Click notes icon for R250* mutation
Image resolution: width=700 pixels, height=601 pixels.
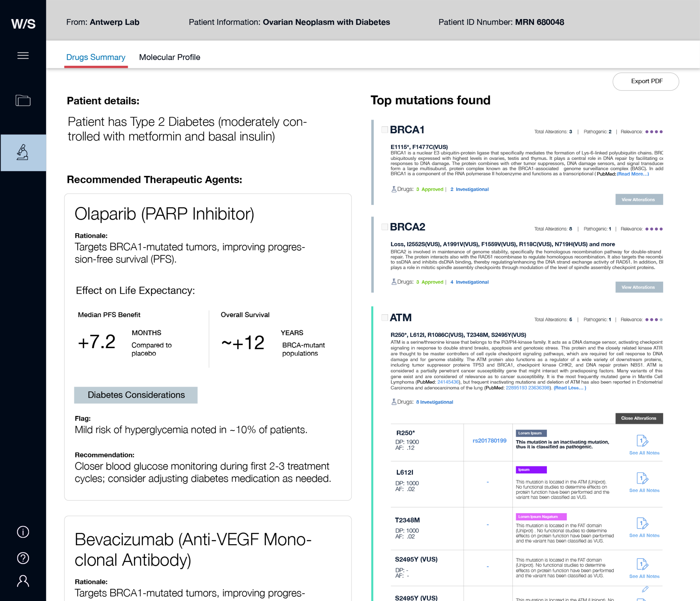point(641,441)
